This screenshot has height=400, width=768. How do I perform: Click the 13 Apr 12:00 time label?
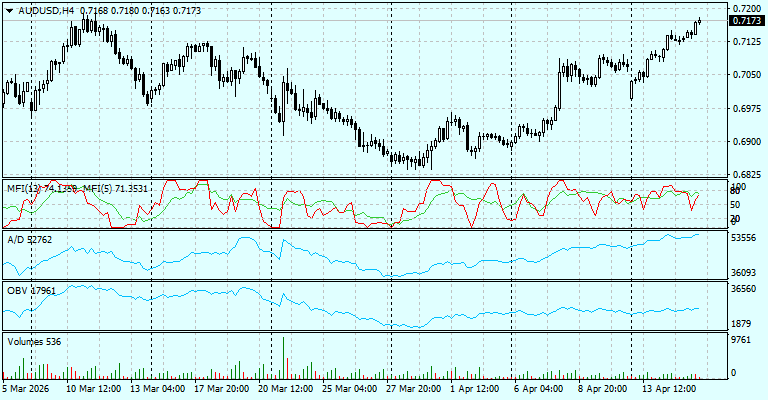pos(669,389)
